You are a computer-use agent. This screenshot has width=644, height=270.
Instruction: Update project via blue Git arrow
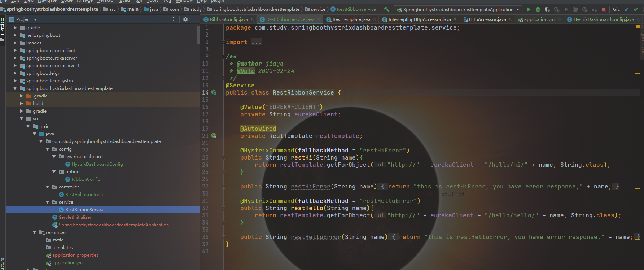pos(626,9)
